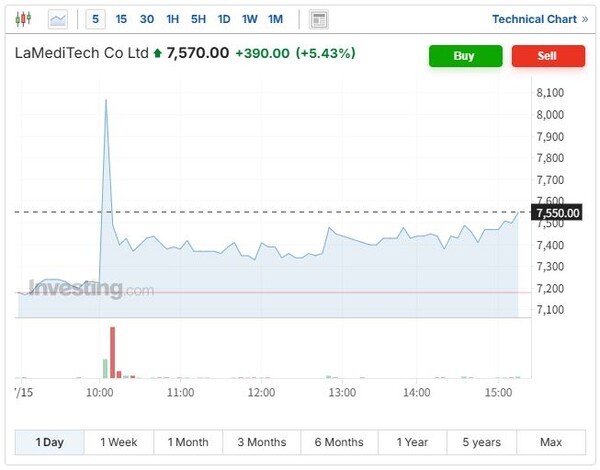
Task: Show the 1 Day range tab
Action: 50,442
